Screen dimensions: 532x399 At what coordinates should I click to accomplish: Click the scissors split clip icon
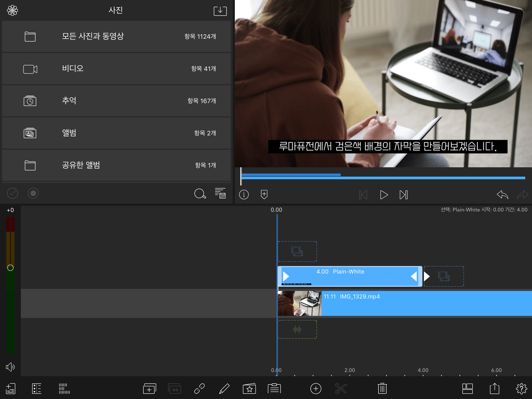(341, 389)
